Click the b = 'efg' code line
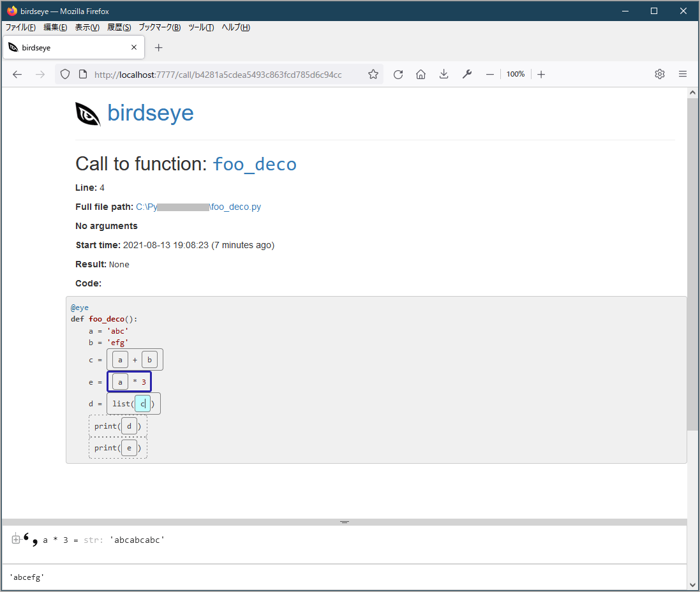The image size is (700, 592). 108,343
